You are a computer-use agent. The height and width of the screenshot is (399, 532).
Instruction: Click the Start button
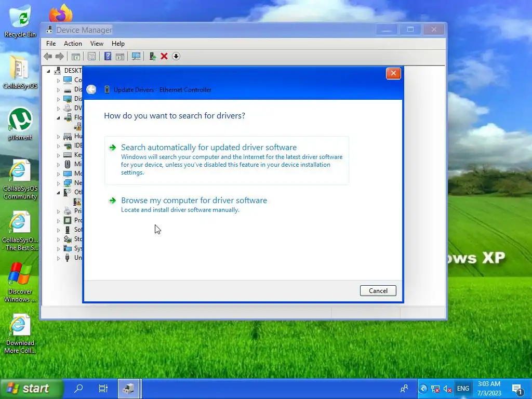tap(31, 388)
